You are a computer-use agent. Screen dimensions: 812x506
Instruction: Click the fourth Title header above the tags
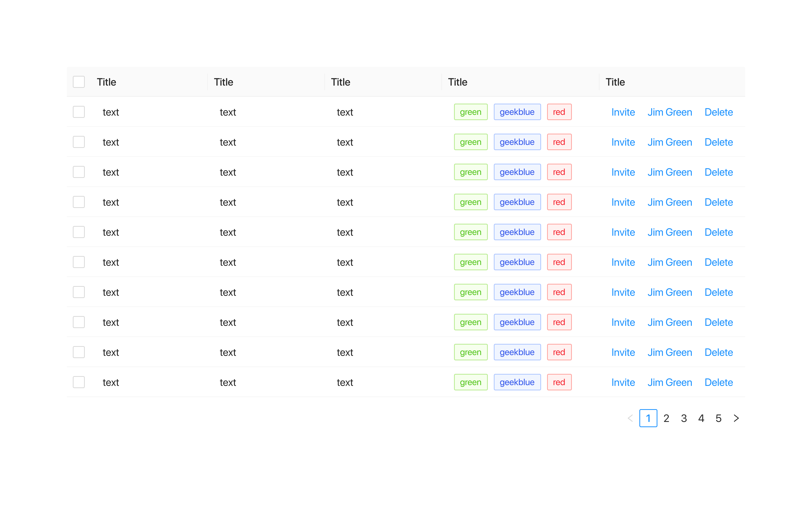click(x=458, y=82)
